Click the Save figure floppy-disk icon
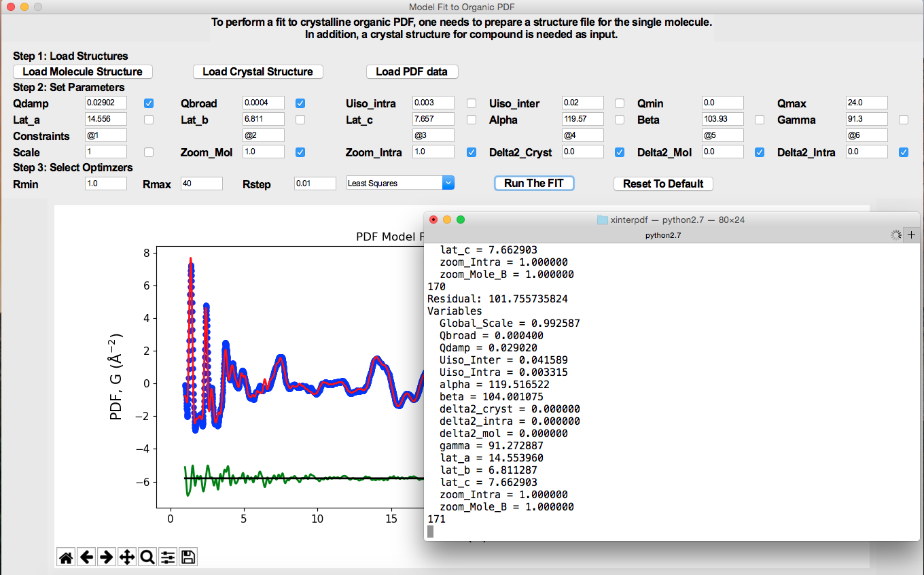Screen dimensions: 924x575 [x=188, y=557]
